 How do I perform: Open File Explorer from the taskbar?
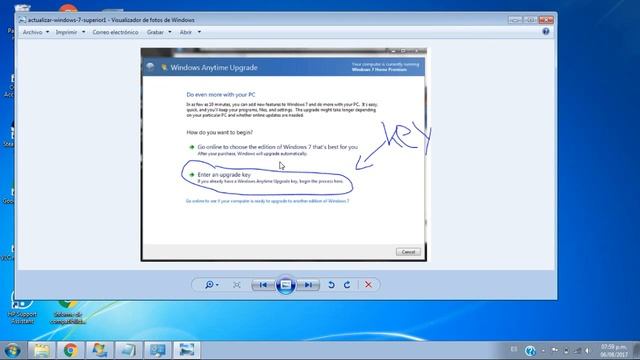click(x=42, y=350)
